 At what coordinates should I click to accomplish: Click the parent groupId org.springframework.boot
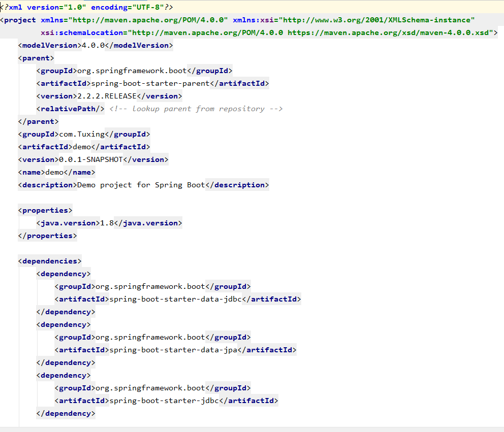[132, 71]
